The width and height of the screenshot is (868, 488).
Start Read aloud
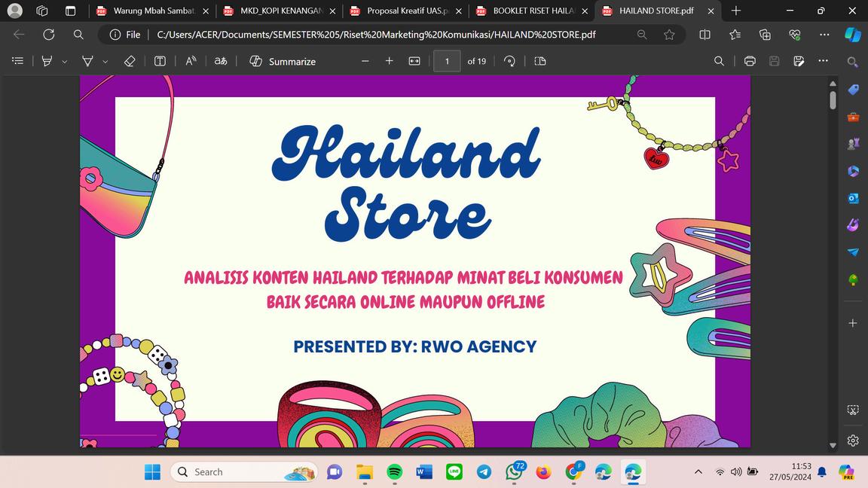point(191,61)
